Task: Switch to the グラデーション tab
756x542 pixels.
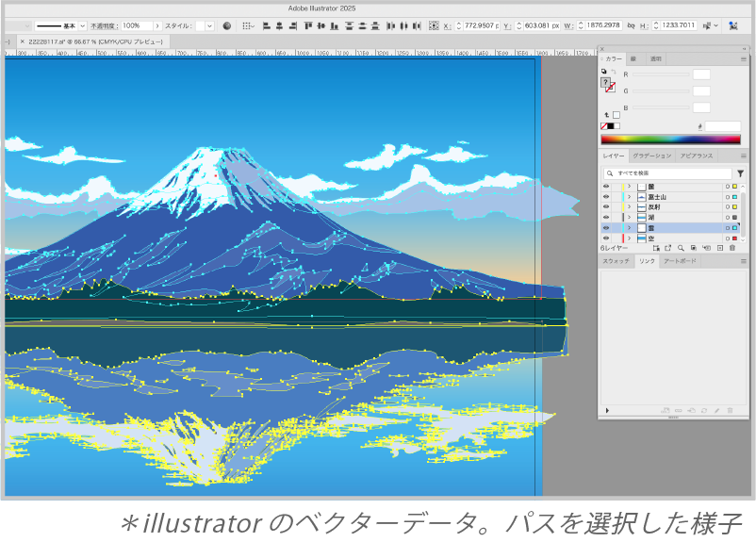Action: point(651,156)
